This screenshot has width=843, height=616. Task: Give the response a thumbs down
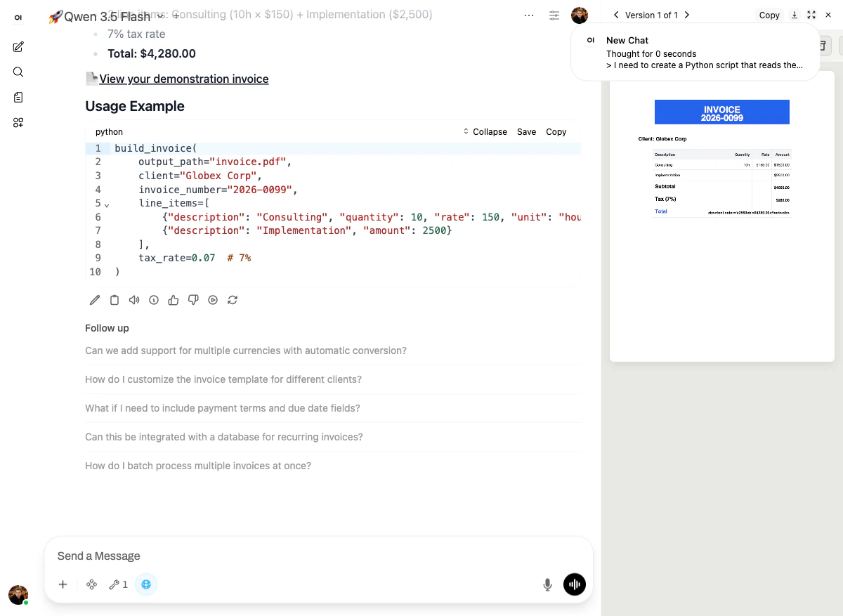193,300
